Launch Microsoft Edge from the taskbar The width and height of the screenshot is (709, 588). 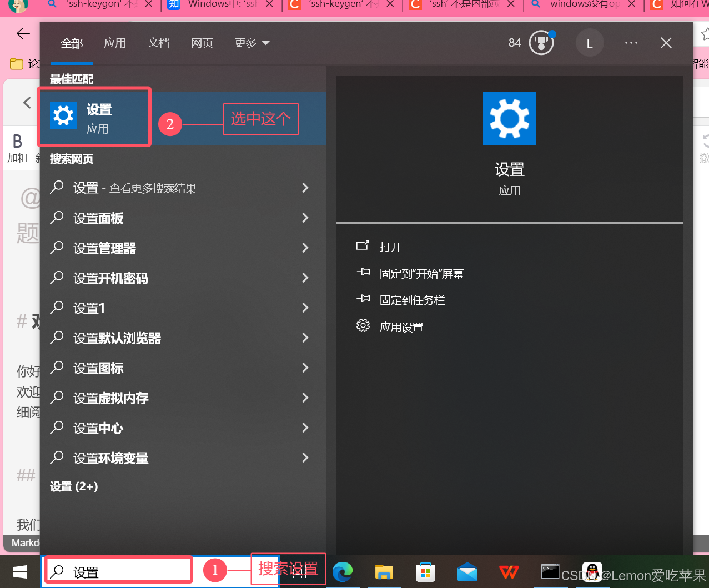point(343,571)
